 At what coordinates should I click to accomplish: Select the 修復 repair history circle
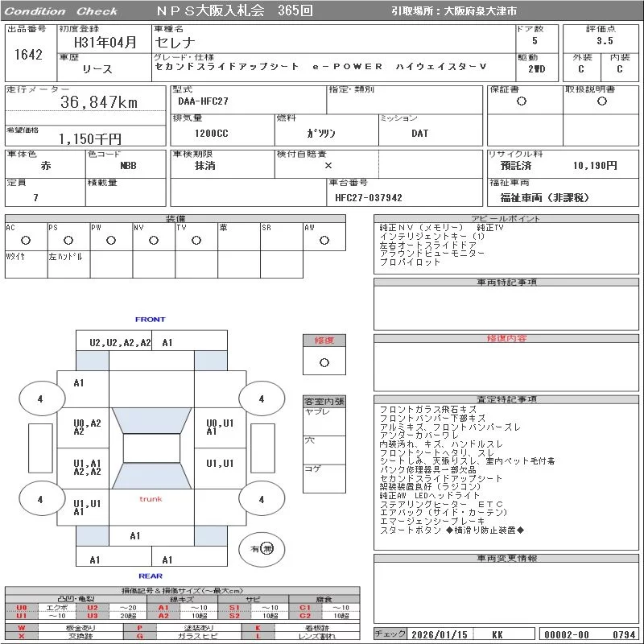tap(324, 363)
